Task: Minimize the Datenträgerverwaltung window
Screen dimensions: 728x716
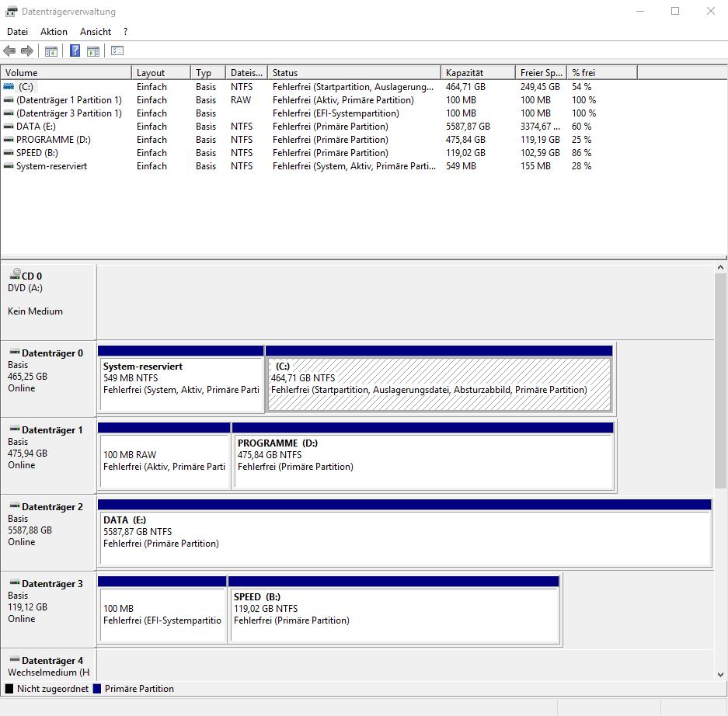Action: point(640,11)
